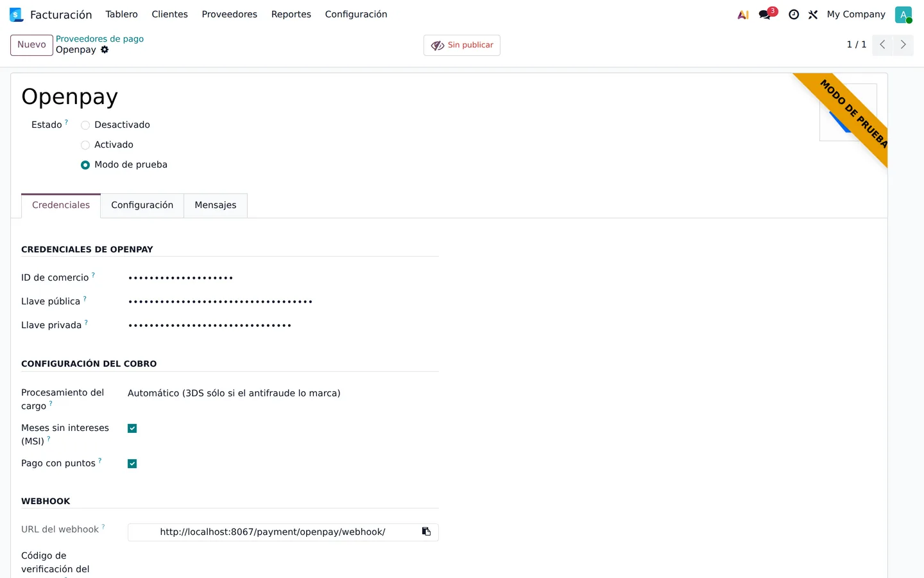Screen dimensions: 924x578
Task: Toggle the Meses sin intereses checkbox
Action: (x=132, y=428)
